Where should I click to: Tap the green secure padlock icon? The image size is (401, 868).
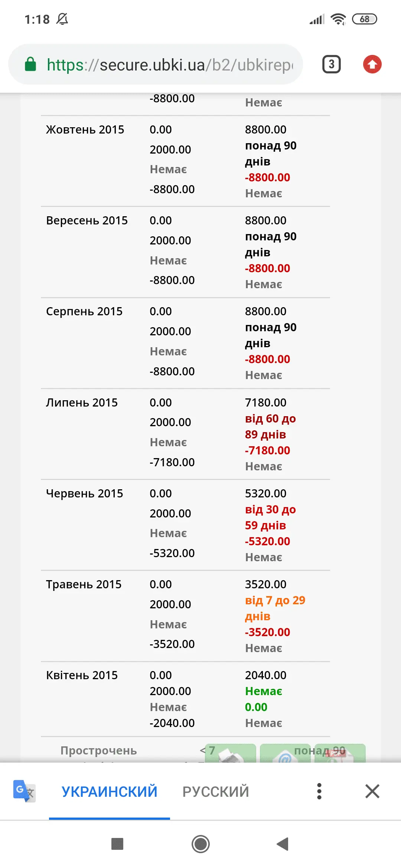pos(30,65)
